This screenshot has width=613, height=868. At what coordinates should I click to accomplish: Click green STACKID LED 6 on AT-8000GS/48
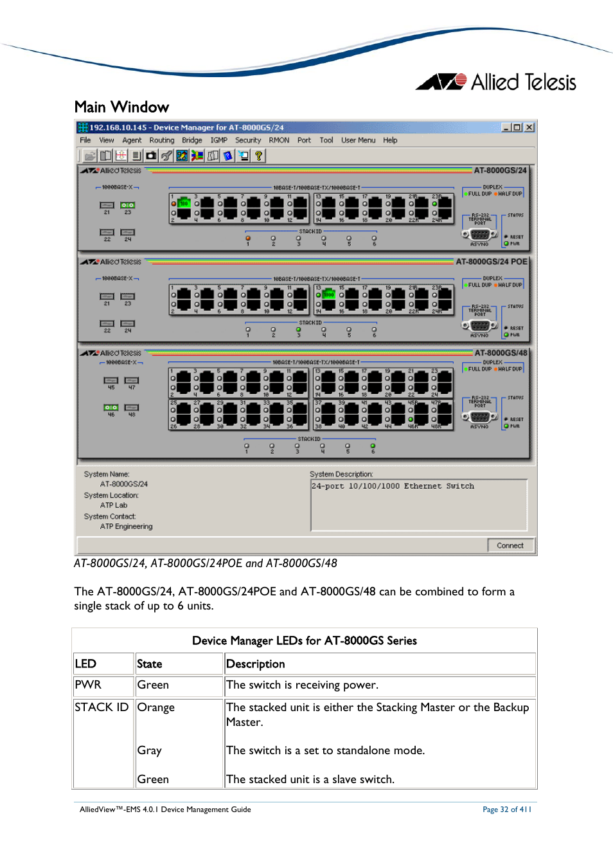click(x=373, y=446)
